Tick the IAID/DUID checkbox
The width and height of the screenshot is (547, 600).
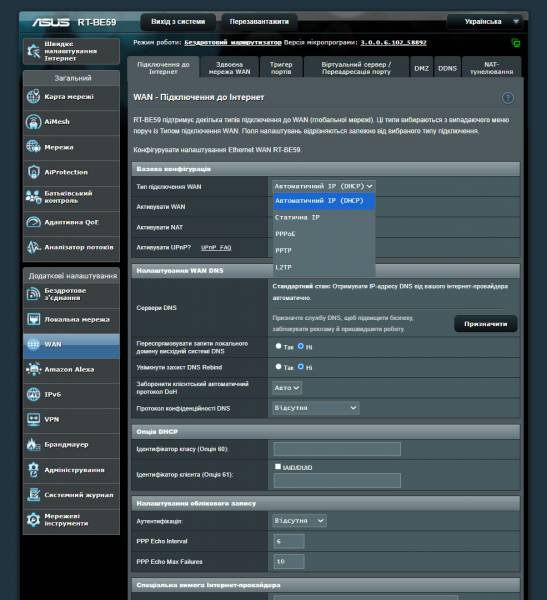[278, 466]
